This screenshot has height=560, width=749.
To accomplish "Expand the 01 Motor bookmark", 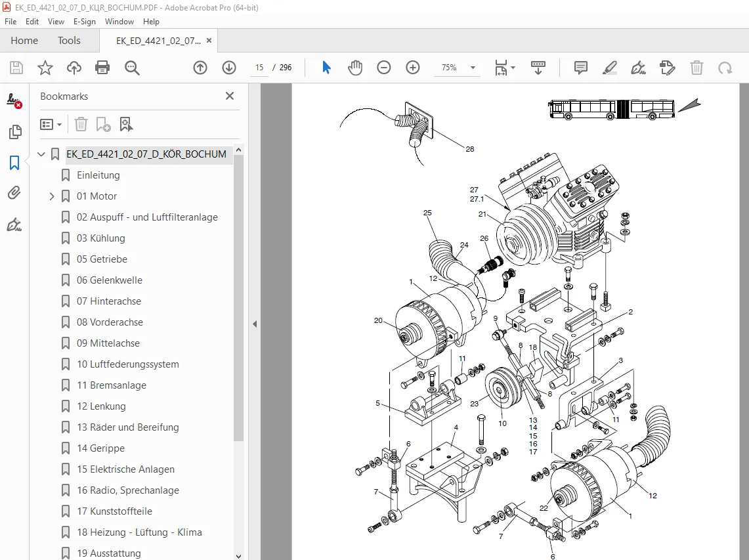I will pyautogui.click(x=52, y=196).
